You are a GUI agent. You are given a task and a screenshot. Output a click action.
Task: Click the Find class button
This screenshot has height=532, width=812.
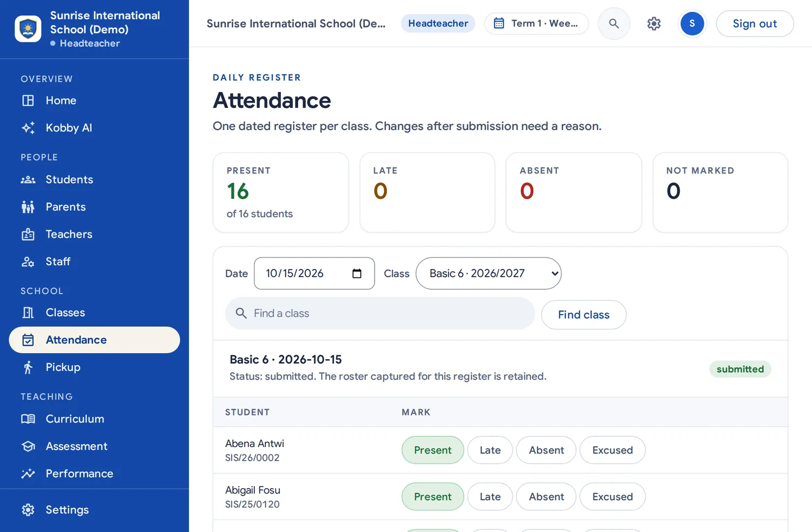(584, 315)
